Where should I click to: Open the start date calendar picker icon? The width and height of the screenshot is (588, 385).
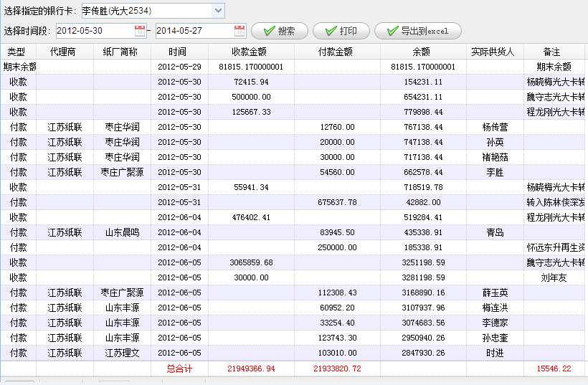tap(139, 31)
